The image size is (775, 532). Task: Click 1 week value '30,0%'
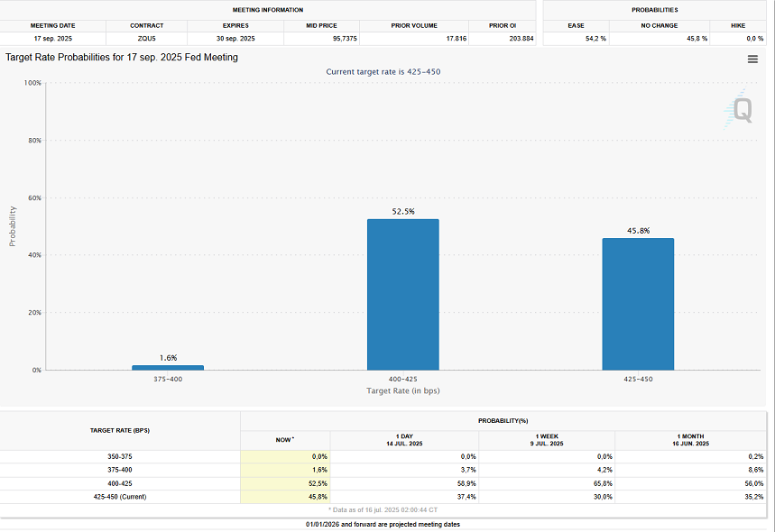603,497
